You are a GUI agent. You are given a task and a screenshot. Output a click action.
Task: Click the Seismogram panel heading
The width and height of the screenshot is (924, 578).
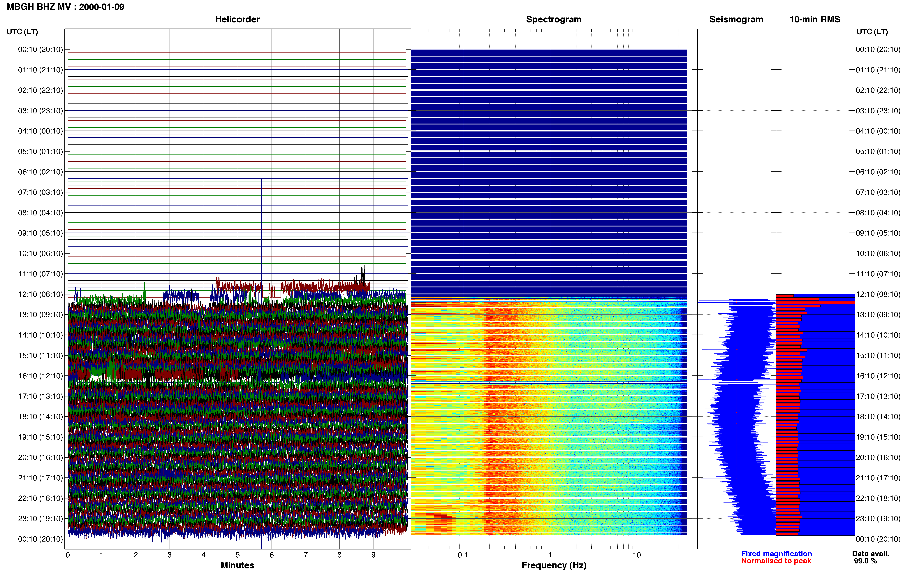pyautogui.click(x=736, y=20)
